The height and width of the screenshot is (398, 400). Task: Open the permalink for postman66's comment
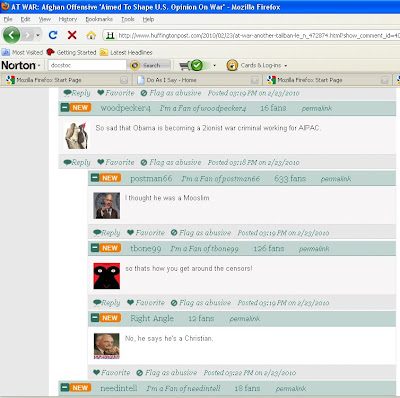[x=336, y=179]
